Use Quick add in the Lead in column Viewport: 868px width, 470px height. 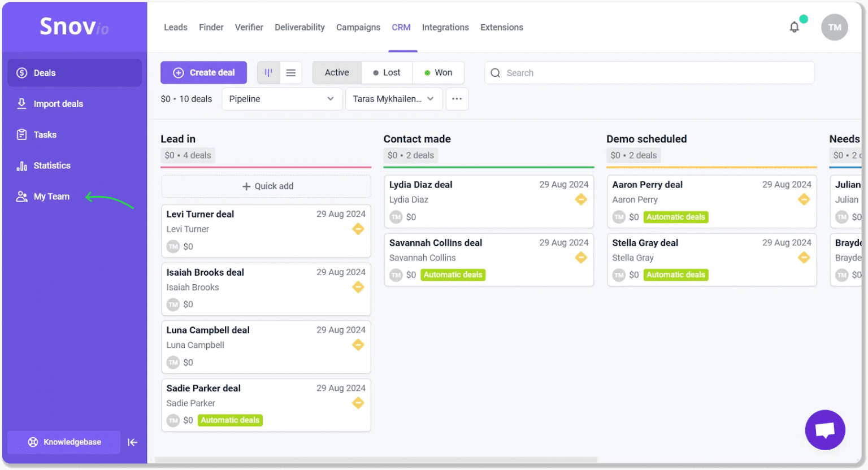[x=266, y=186]
